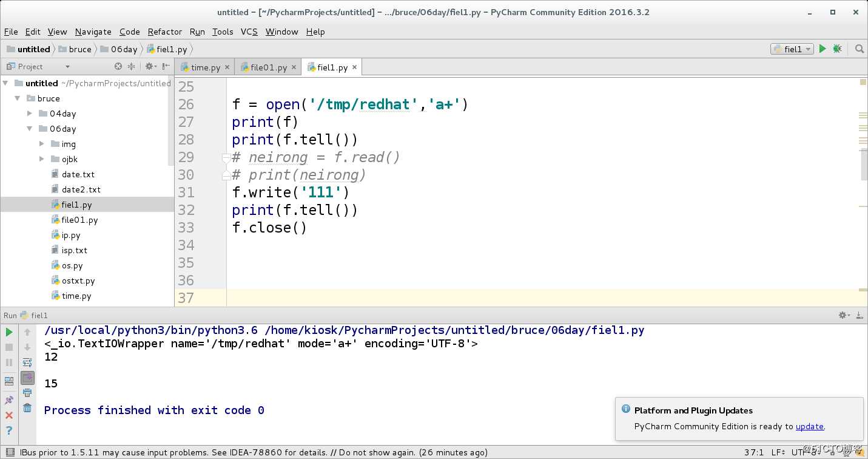Image resolution: width=868 pixels, height=459 pixels.
Task: Collapse all in Project panel
Action: pos(131,66)
